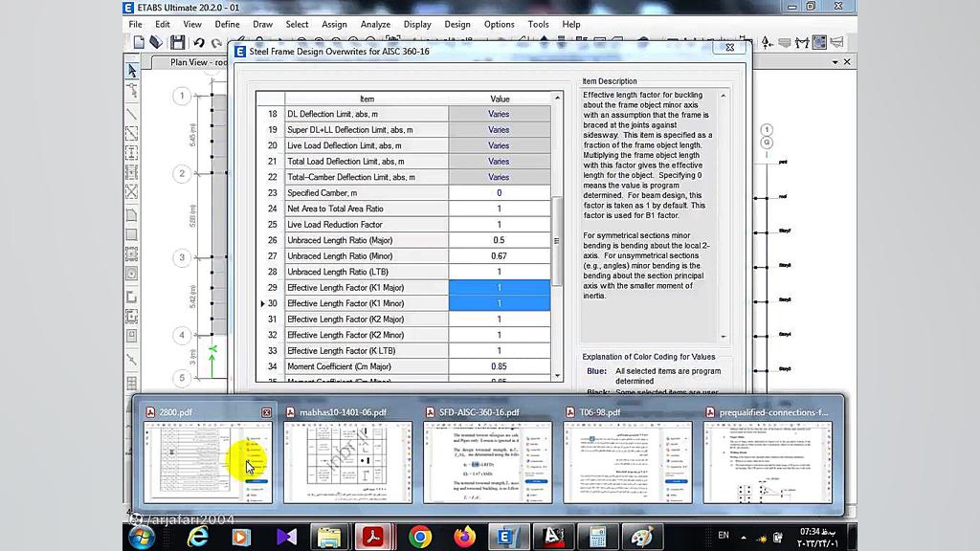The height and width of the screenshot is (551, 980).
Task: Launch Firefox from the taskbar
Action: coord(464,538)
